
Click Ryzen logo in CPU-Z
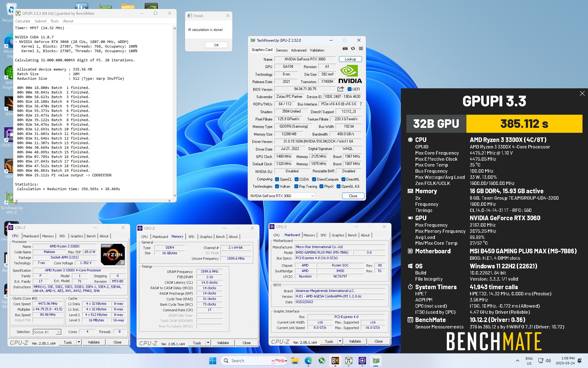point(113,254)
